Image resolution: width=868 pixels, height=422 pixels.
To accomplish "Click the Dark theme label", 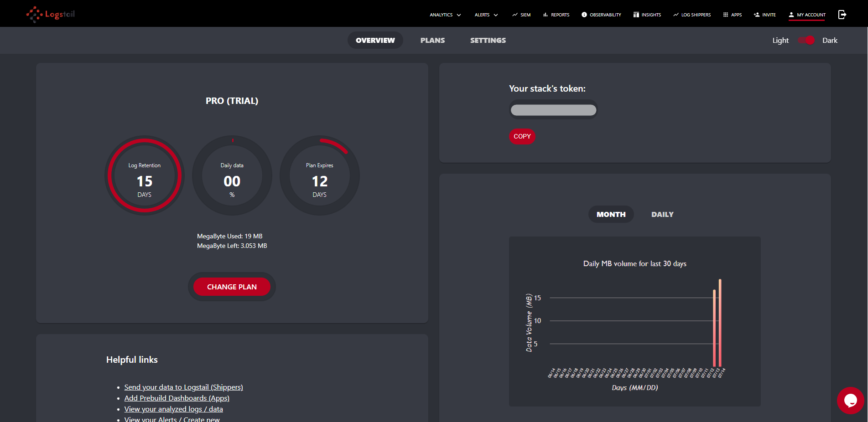I will [x=830, y=40].
